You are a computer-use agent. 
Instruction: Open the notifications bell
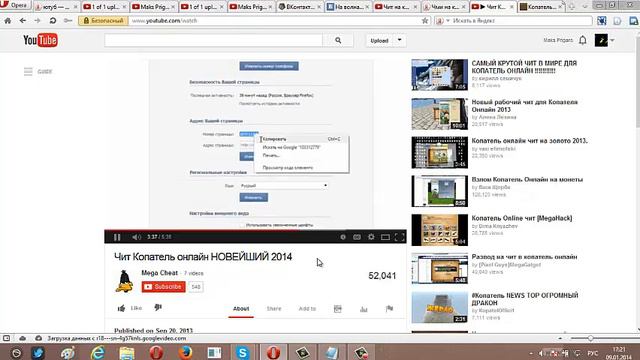[582, 40]
